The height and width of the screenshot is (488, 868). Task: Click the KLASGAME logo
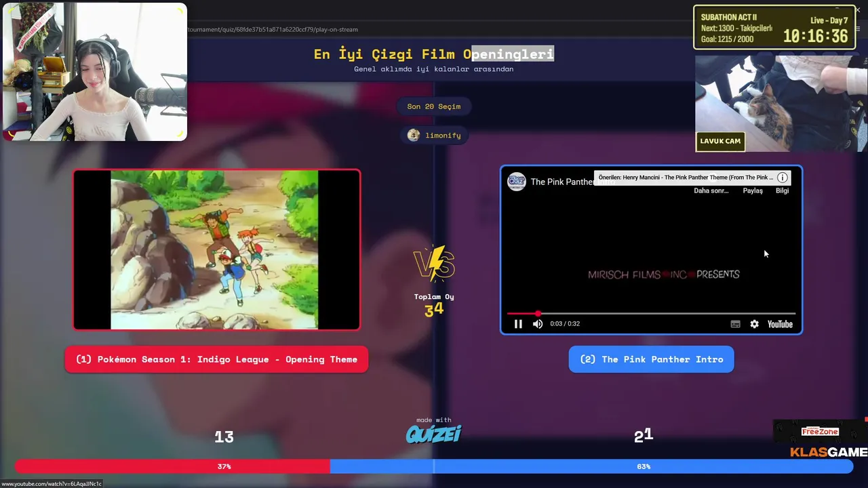pos(829,452)
